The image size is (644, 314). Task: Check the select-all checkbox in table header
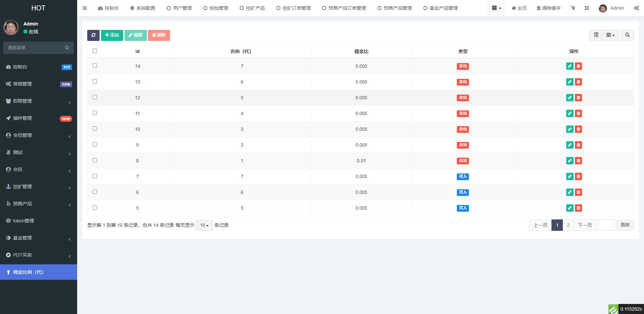pyautogui.click(x=95, y=51)
